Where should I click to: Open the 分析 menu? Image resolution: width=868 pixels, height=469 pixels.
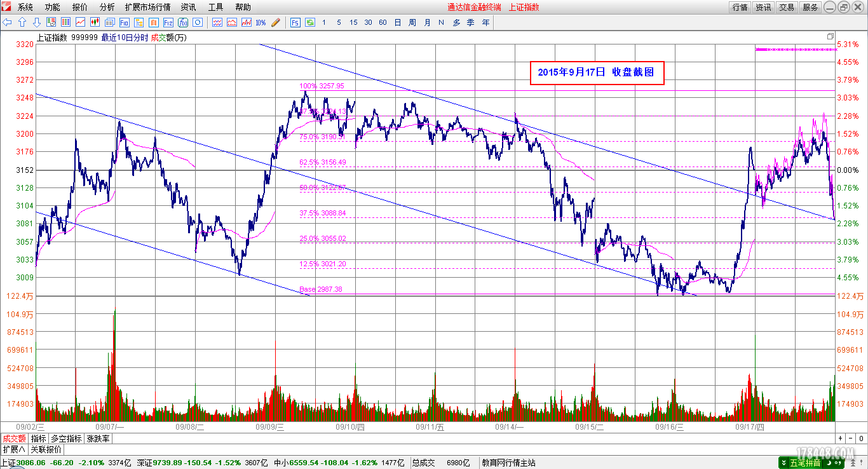tap(107, 7)
